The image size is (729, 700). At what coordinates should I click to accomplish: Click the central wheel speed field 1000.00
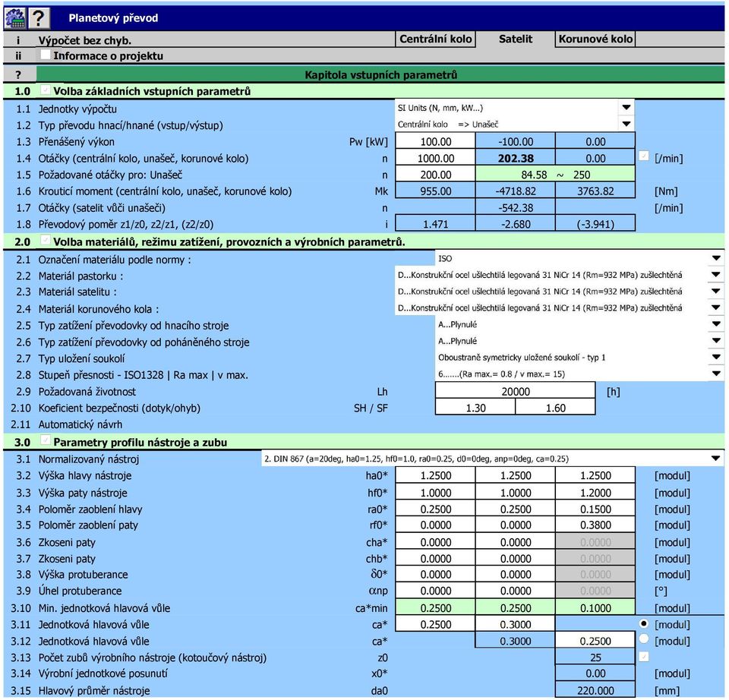tap(436, 159)
